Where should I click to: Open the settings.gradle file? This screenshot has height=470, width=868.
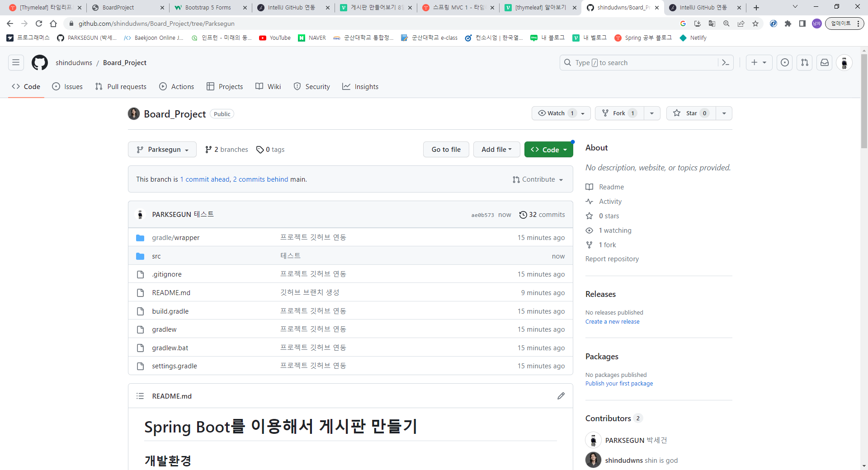point(175,366)
